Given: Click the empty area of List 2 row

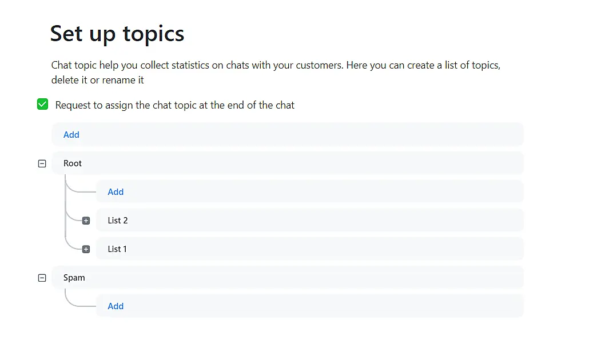Looking at the screenshot, I should (320, 221).
